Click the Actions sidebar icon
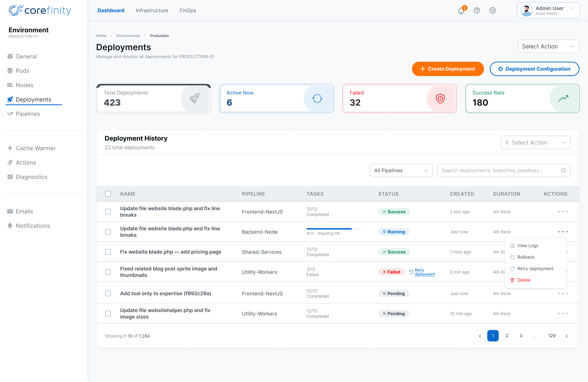Image resolution: width=588 pixels, height=382 pixels. pyautogui.click(x=10, y=162)
